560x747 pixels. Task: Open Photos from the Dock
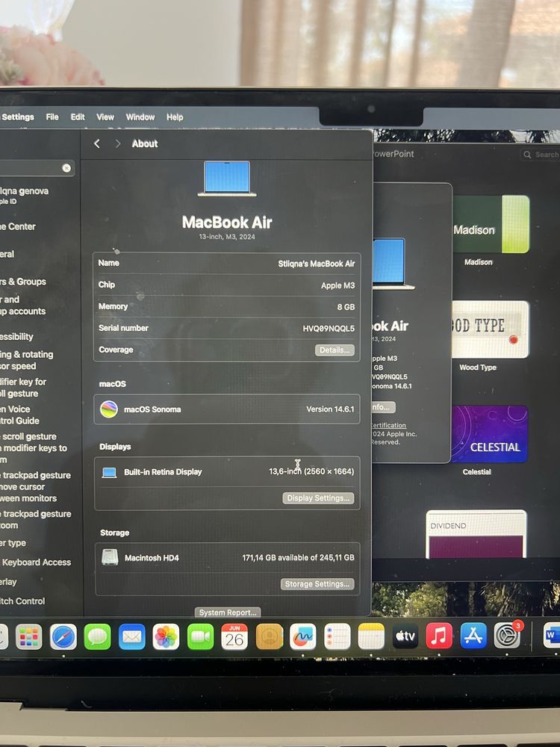[x=167, y=637]
